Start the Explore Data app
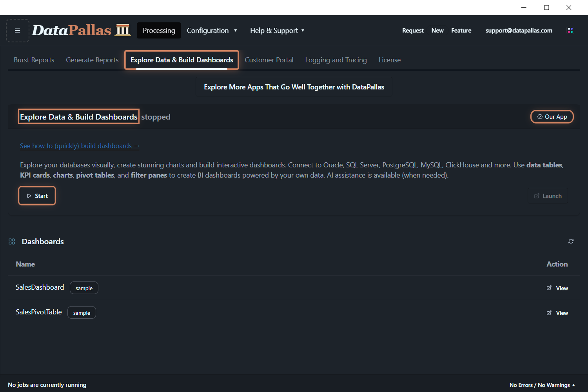 [37, 196]
